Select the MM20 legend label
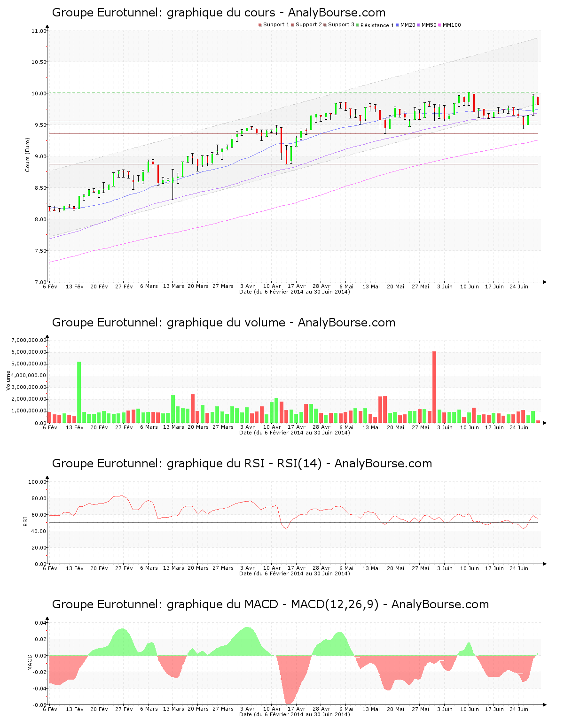This screenshot has height=728, width=564. pyautogui.click(x=408, y=25)
